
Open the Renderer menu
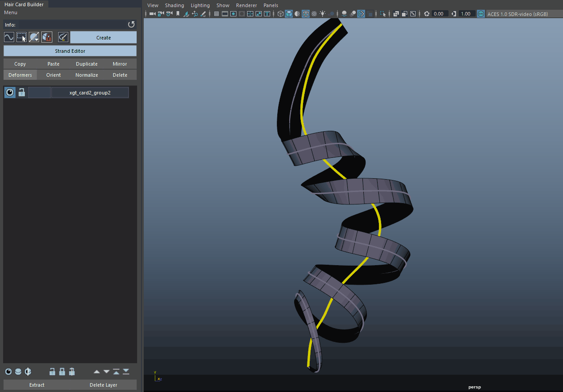[x=246, y=5]
